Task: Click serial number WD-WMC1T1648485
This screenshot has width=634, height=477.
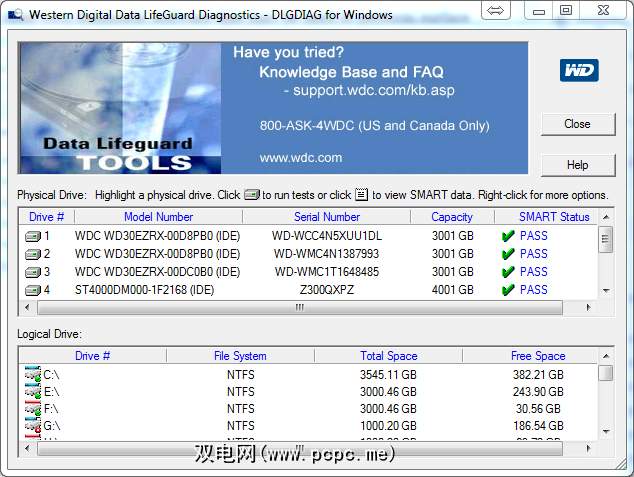Action: point(327,272)
